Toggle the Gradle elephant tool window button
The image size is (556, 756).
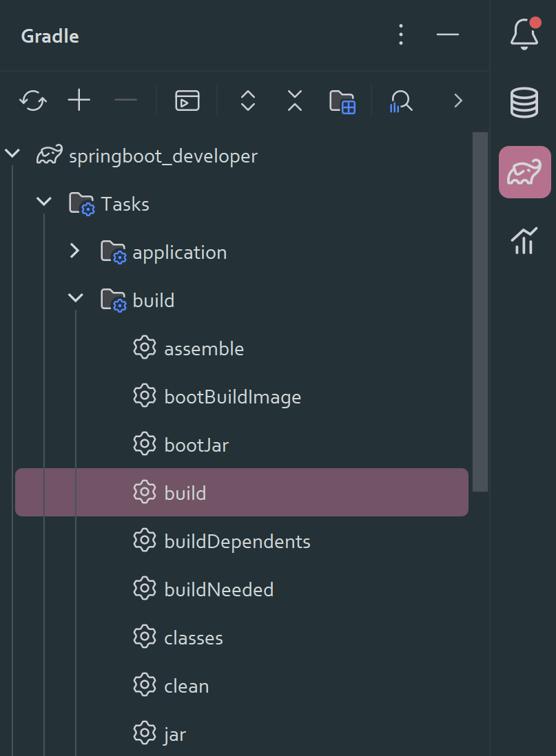[x=524, y=172]
